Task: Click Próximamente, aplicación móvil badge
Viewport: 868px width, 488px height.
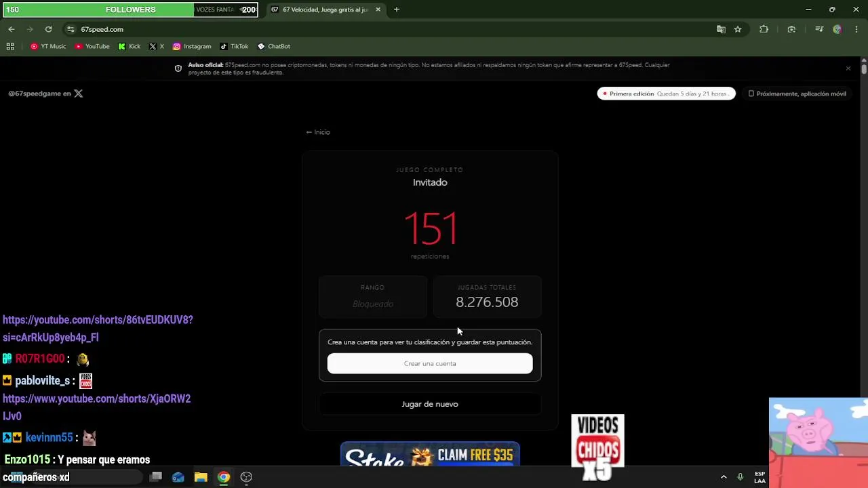Action: coord(797,94)
